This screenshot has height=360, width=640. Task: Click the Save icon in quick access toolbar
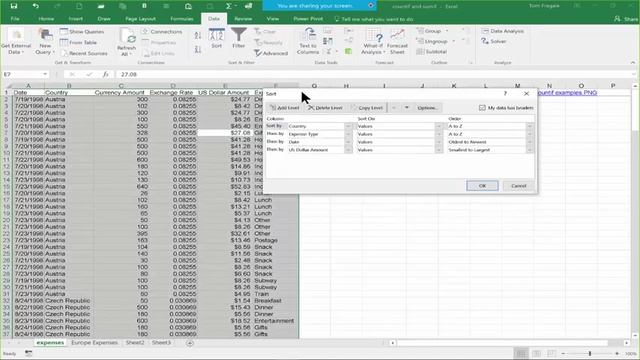(x=13, y=6)
